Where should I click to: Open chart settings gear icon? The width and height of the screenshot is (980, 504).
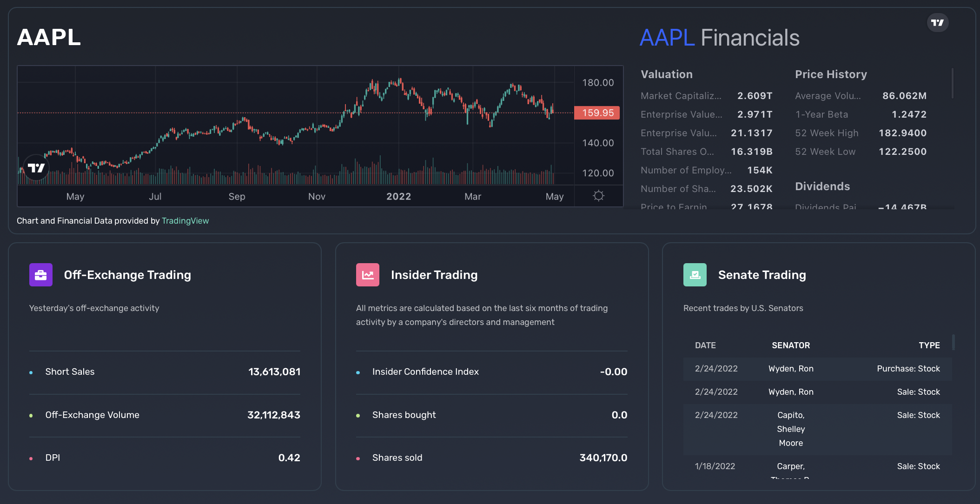(x=598, y=196)
